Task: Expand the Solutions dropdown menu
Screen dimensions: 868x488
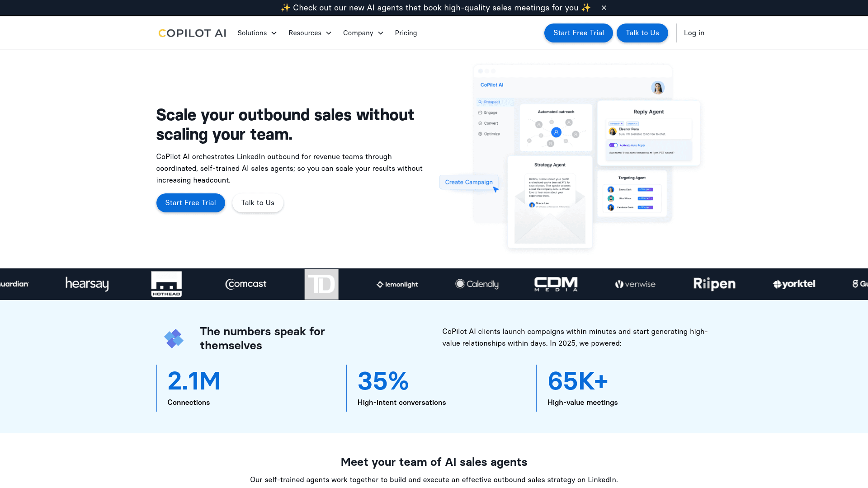Action: pos(257,33)
